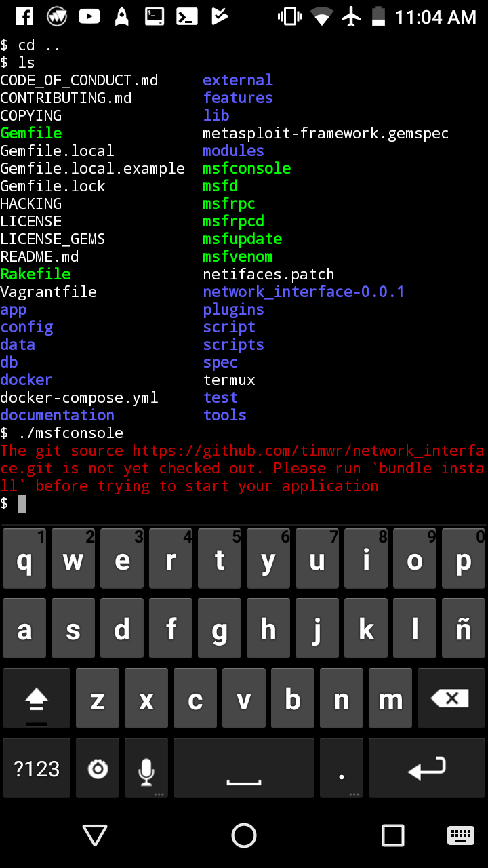Tap the Gemfile.lock entry

[x=53, y=186]
